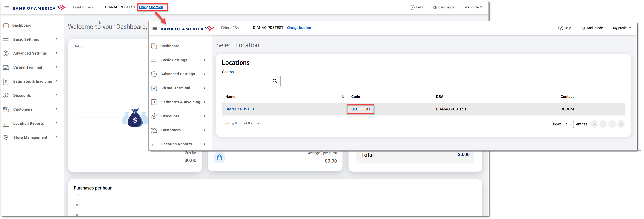Click Customers people icon in Select Location window
This screenshot has width=644, height=219.
coord(154,130)
